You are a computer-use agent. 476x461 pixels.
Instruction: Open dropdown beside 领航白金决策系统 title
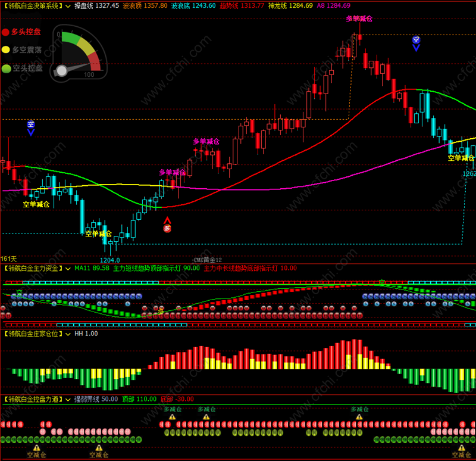click(68, 6)
